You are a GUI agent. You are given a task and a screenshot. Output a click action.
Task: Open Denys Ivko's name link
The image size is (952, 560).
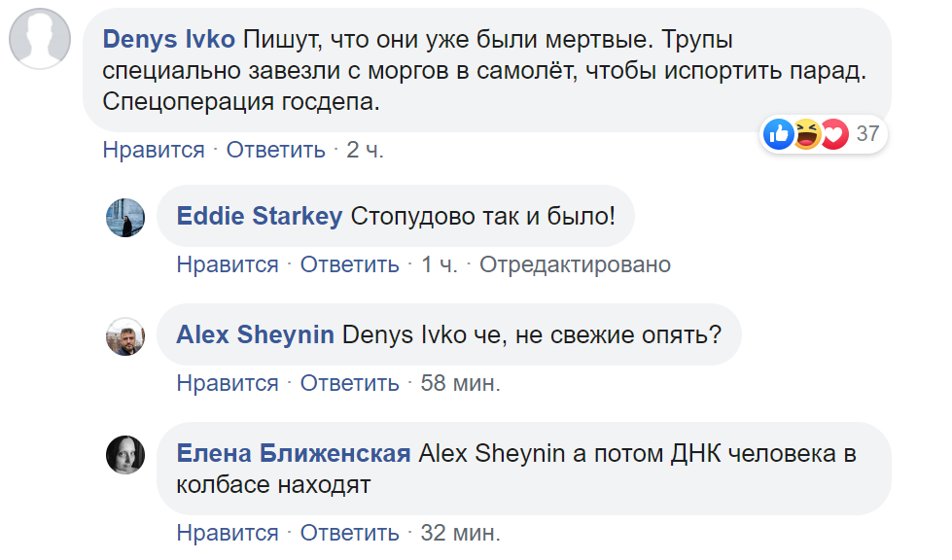pyautogui.click(x=168, y=40)
